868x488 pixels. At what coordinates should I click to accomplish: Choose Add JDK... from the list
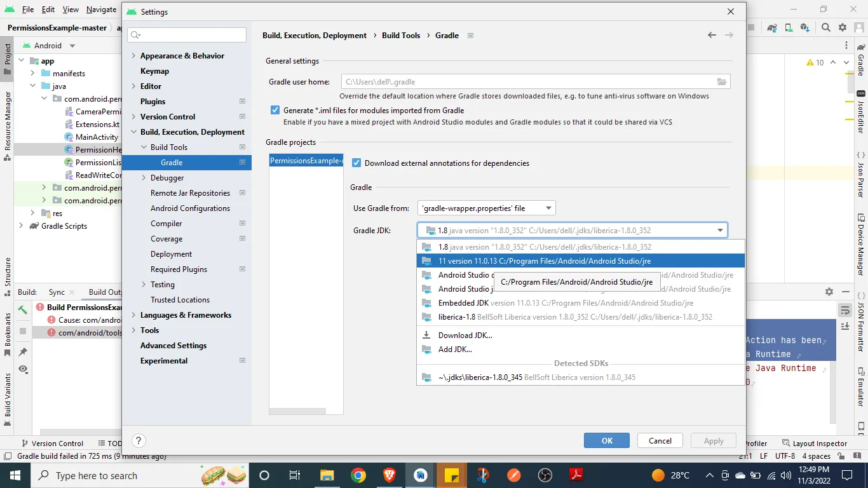point(581,349)
